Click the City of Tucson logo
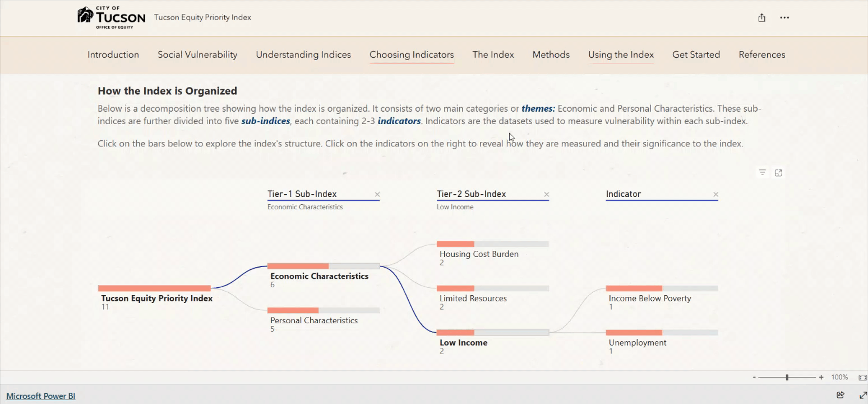Screen dimensions: 868x404 (x=111, y=17)
